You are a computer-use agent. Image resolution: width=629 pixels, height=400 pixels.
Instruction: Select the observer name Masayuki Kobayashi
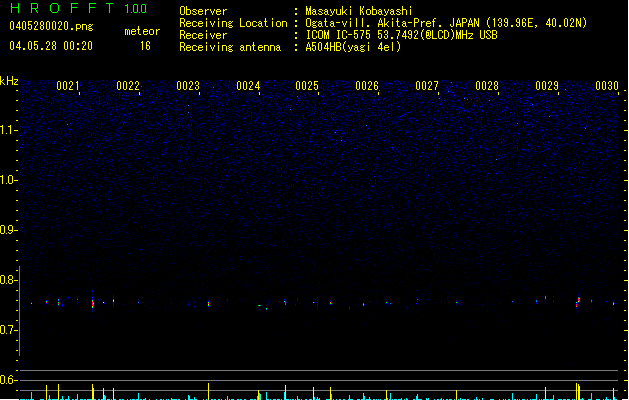point(359,11)
